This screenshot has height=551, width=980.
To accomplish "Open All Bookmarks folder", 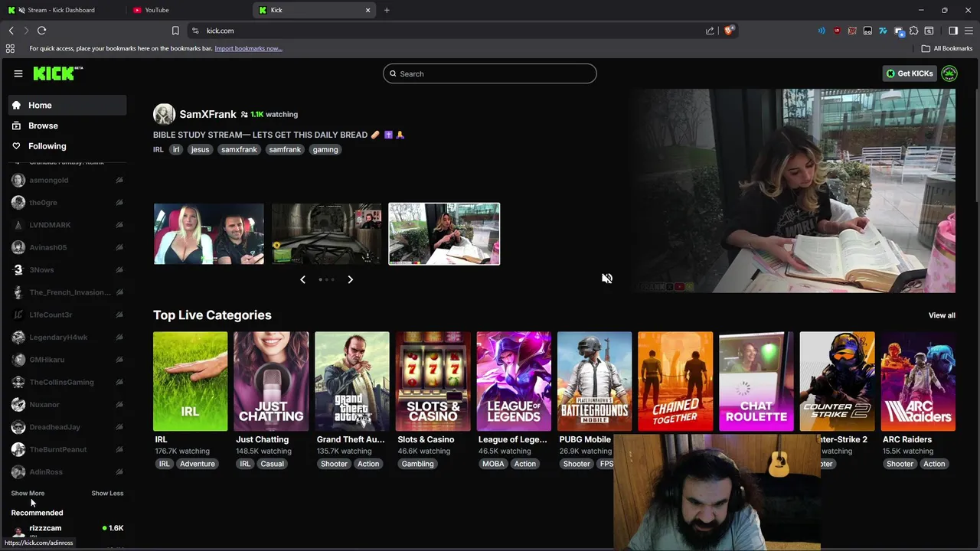I will pyautogui.click(x=947, y=48).
